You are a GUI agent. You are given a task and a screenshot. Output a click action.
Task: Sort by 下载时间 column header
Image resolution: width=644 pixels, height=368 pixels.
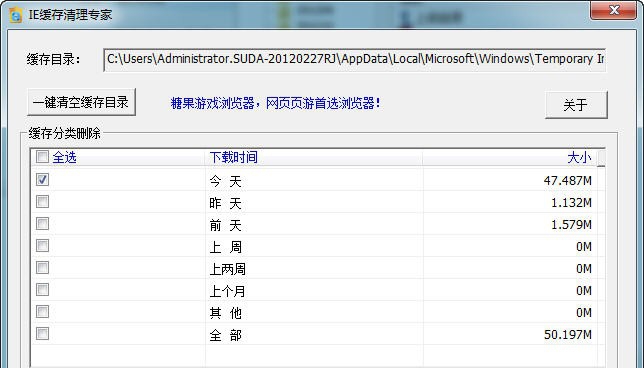point(314,157)
